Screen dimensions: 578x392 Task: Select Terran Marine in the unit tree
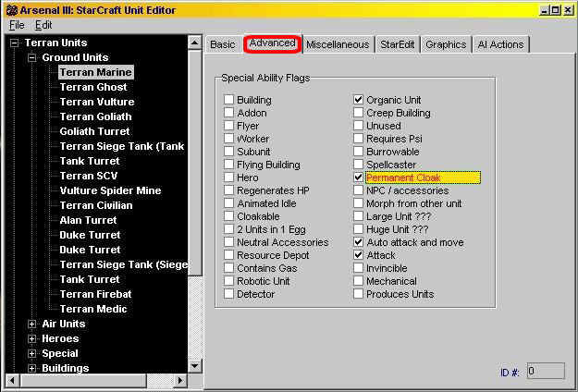96,72
